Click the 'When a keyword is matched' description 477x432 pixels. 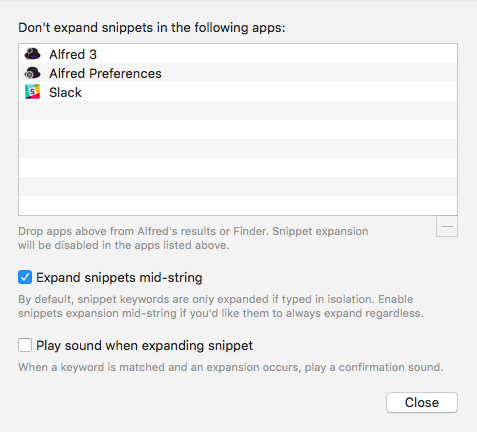coord(231,367)
